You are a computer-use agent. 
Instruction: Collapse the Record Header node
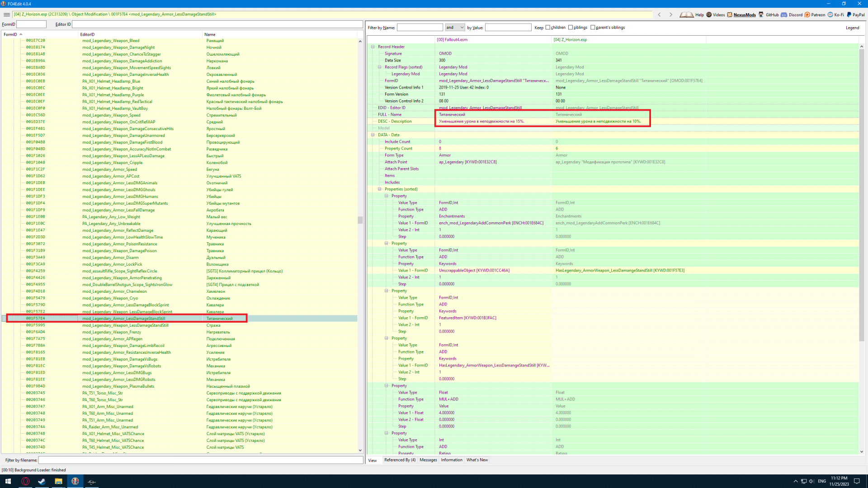tap(373, 47)
